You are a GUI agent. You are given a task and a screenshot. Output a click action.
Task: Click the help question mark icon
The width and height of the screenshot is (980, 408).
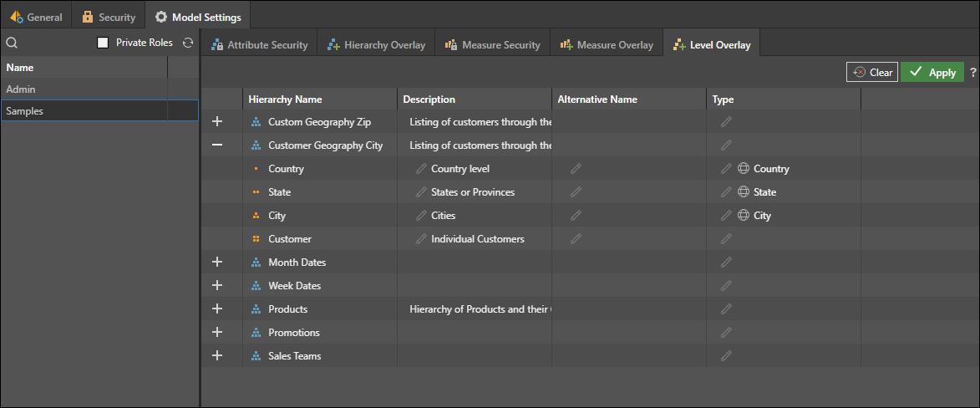[972, 73]
